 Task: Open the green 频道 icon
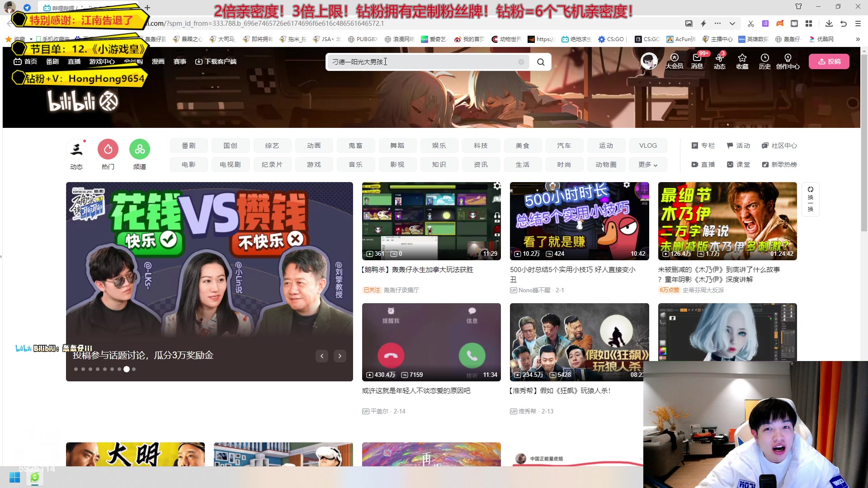point(140,149)
